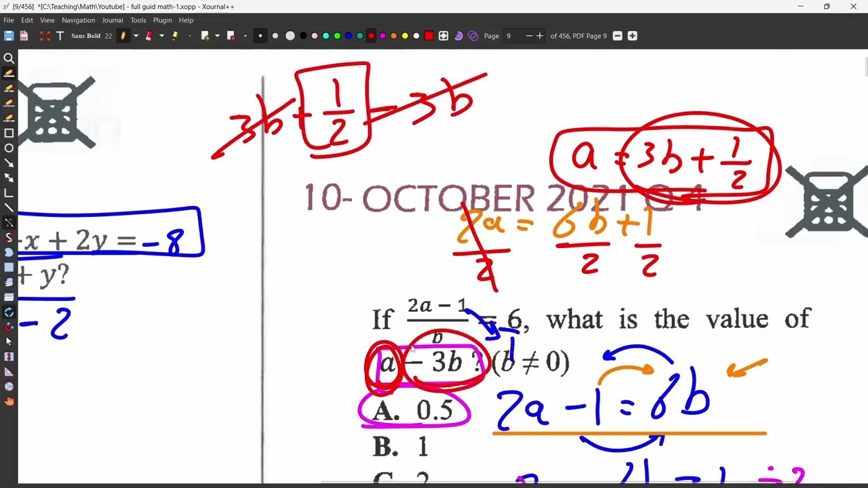Expand insert page options dropdown

[x=217, y=36]
